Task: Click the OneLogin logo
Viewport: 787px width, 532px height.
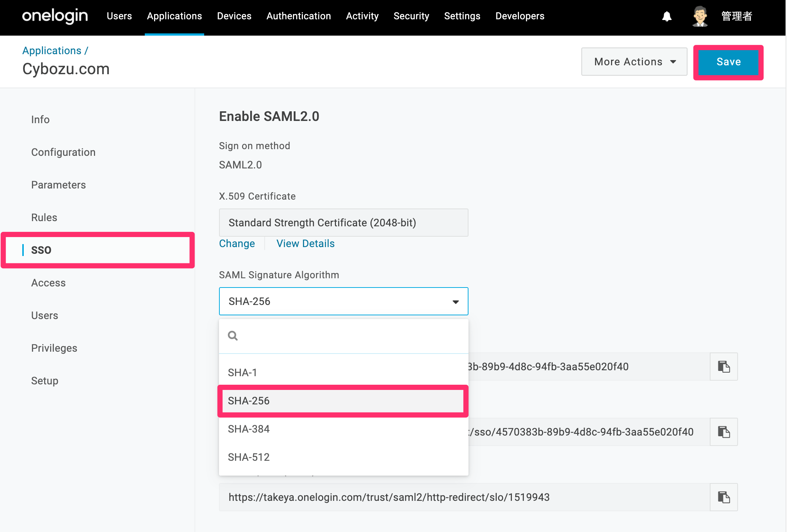Action: (x=55, y=16)
